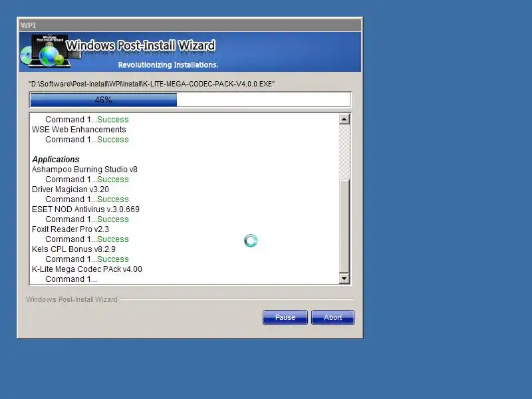Viewport: 532px width, 399px height.
Task: Click pending 'Command 1...' under K-Lite
Action: pos(71,279)
